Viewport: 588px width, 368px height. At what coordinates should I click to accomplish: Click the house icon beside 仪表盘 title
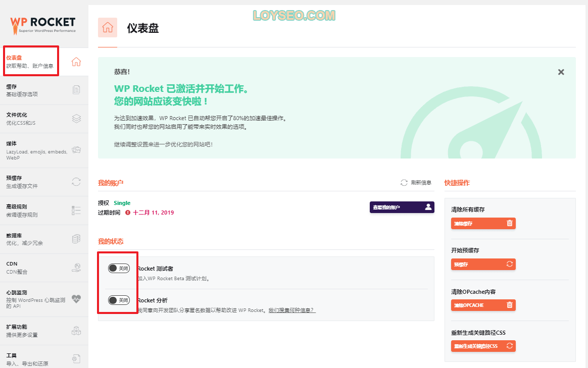point(108,27)
